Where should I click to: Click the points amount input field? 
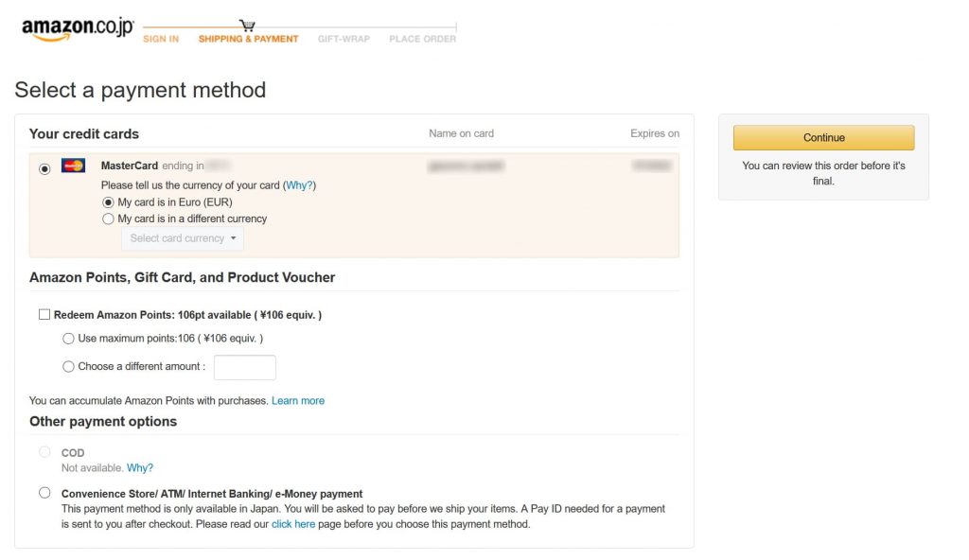coord(245,367)
